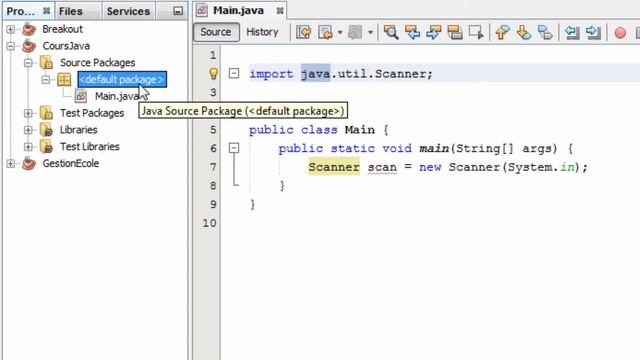Image resolution: width=640 pixels, height=360 pixels.
Task: Click Shift Line Left icon
Action: tap(572, 32)
